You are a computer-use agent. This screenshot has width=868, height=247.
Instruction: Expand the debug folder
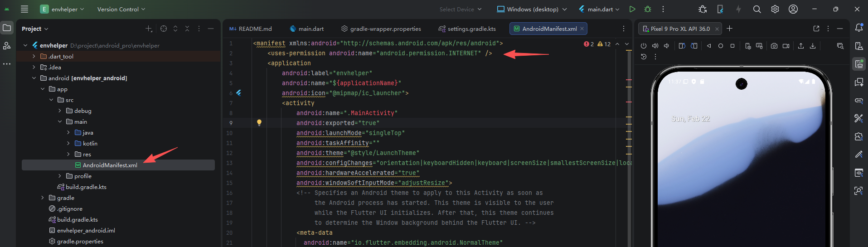coord(60,111)
